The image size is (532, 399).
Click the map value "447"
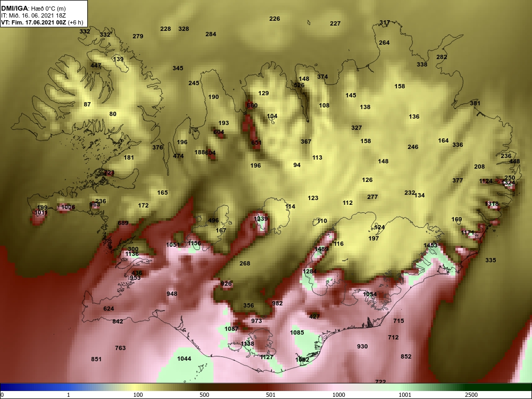96,65
